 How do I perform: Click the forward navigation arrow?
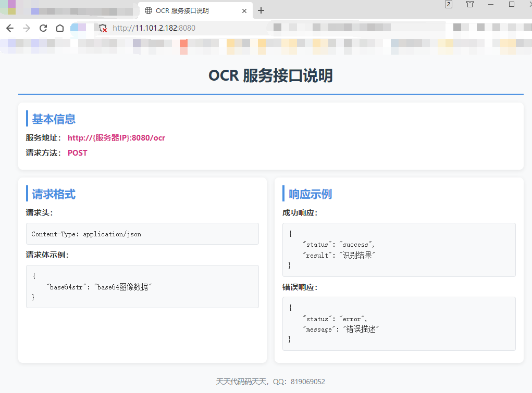[26, 28]
